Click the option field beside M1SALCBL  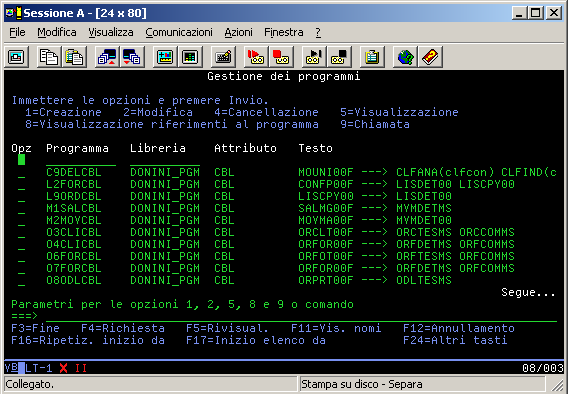pos(21,208)
